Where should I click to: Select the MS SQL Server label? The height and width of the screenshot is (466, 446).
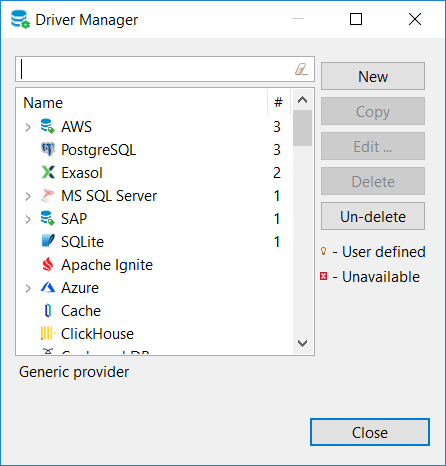pos(109,196)
